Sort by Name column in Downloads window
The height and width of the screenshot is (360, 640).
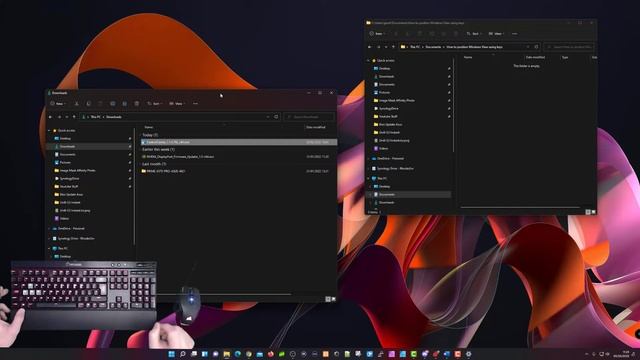pyautogui.click(x=149, y=127)
